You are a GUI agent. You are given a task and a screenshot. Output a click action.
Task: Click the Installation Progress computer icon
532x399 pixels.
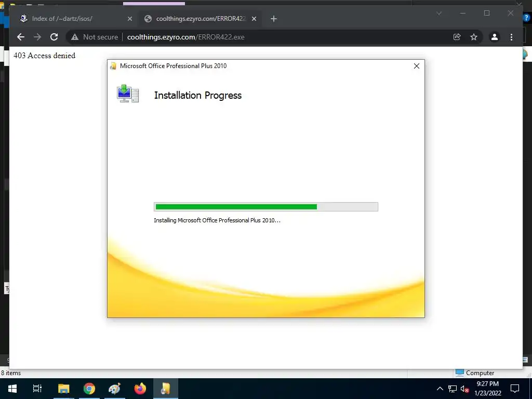coord(128,94)
